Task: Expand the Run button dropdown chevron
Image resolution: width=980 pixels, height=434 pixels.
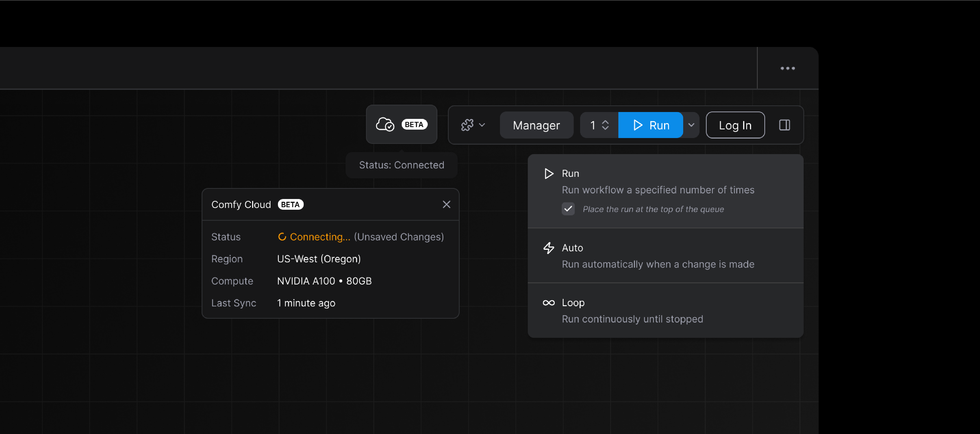Action: pos(691,125)
